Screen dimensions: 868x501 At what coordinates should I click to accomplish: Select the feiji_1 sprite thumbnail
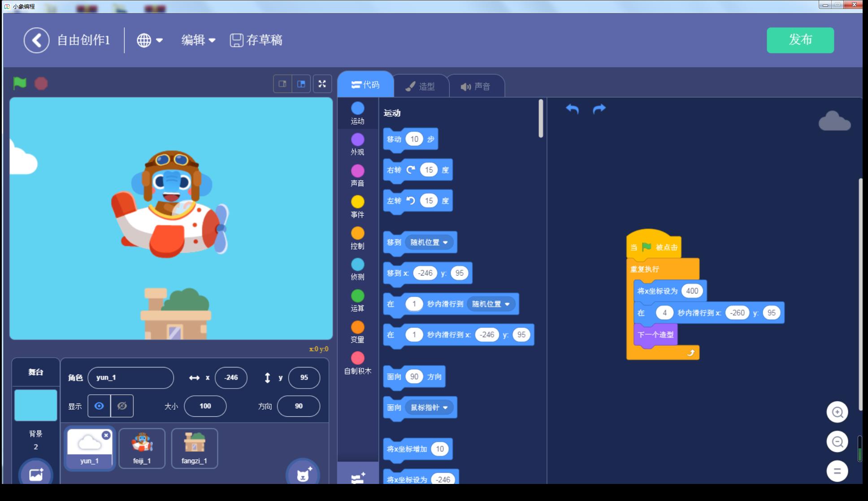pos(142,448)
